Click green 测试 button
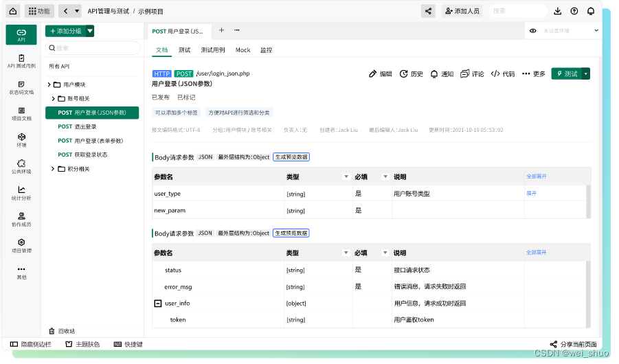 point(567,73)
